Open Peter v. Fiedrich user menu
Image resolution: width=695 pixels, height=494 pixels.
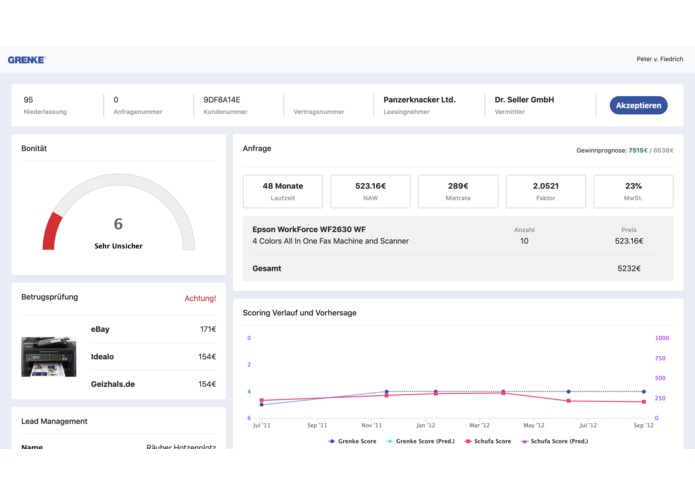coord(660,59)
